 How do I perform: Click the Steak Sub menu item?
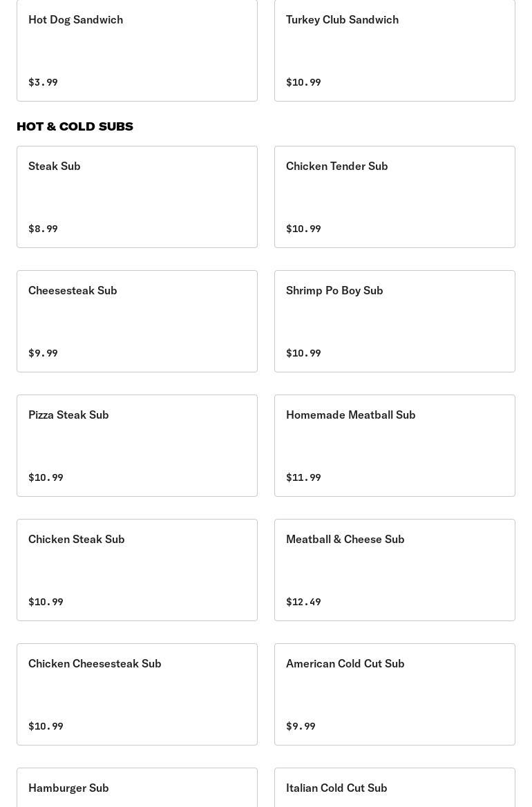click(137, 196)
